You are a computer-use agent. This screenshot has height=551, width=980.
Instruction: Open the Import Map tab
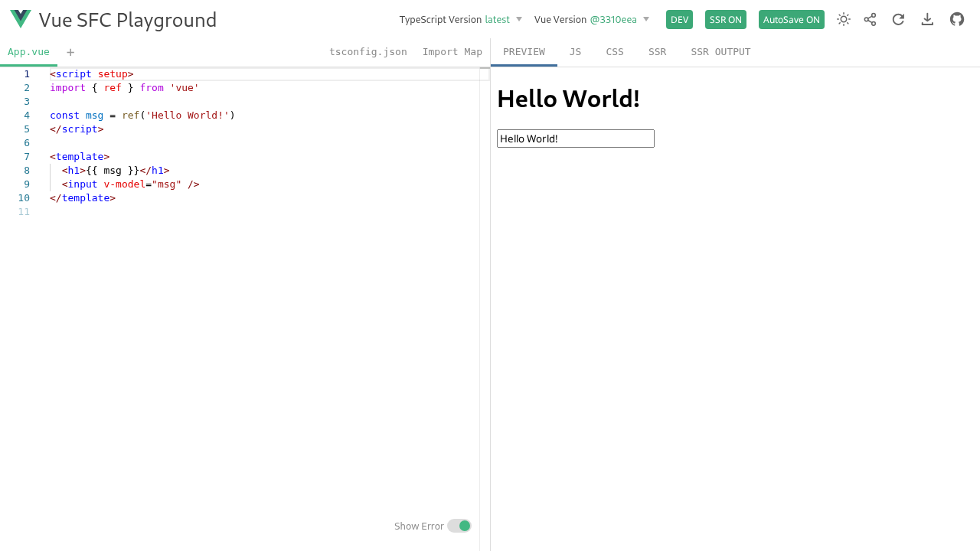pyautogui.click(x=452, y=52)
